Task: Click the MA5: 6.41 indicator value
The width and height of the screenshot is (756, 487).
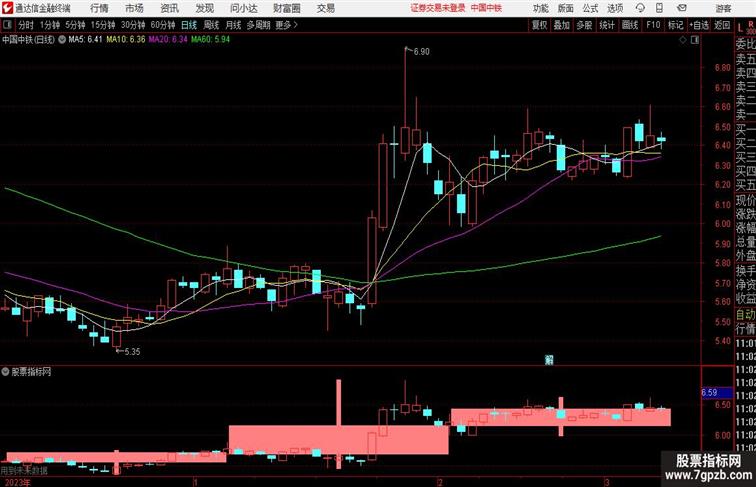Action: click(85, 40)
